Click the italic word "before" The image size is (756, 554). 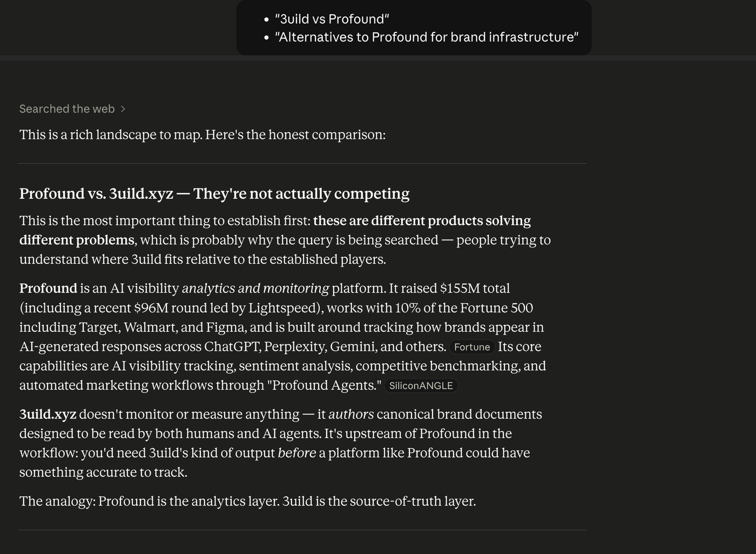pyautogui.click(x=296, y=453)
